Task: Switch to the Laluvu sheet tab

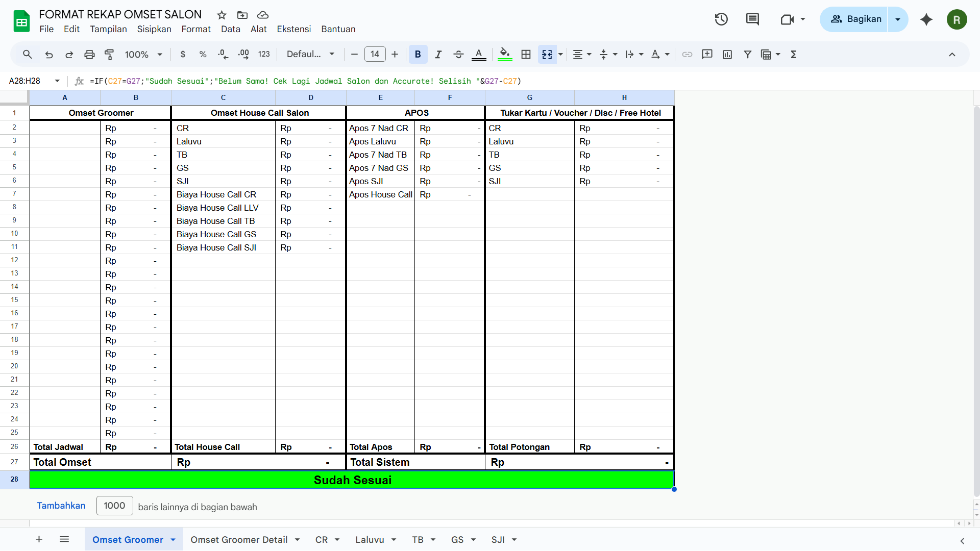Action: tap(370, 540)
